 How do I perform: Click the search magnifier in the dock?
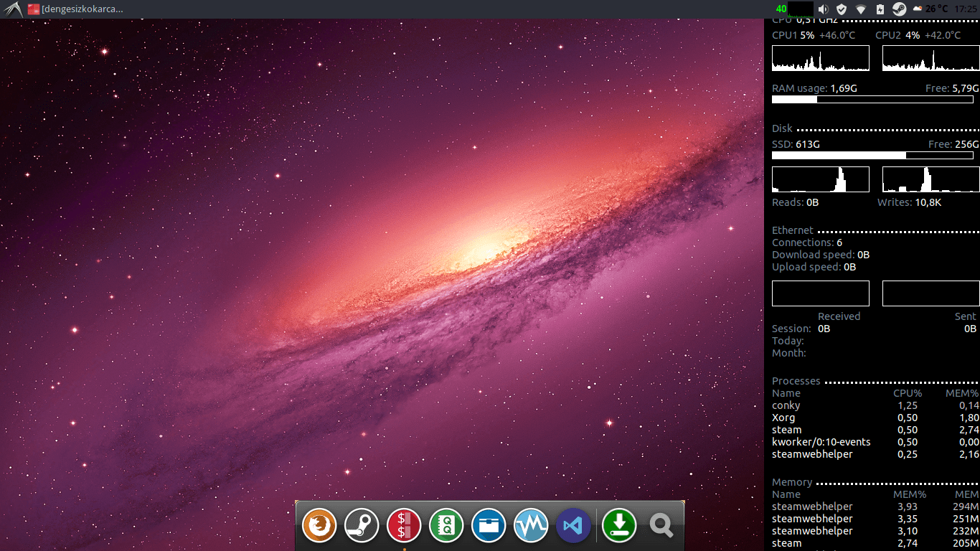pos(660,525)
